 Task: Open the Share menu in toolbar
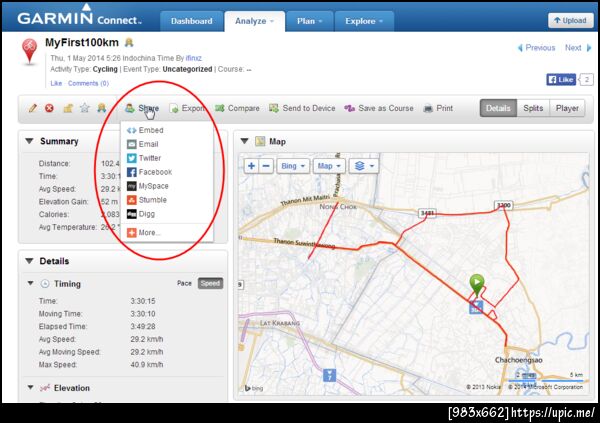[142, 108]
